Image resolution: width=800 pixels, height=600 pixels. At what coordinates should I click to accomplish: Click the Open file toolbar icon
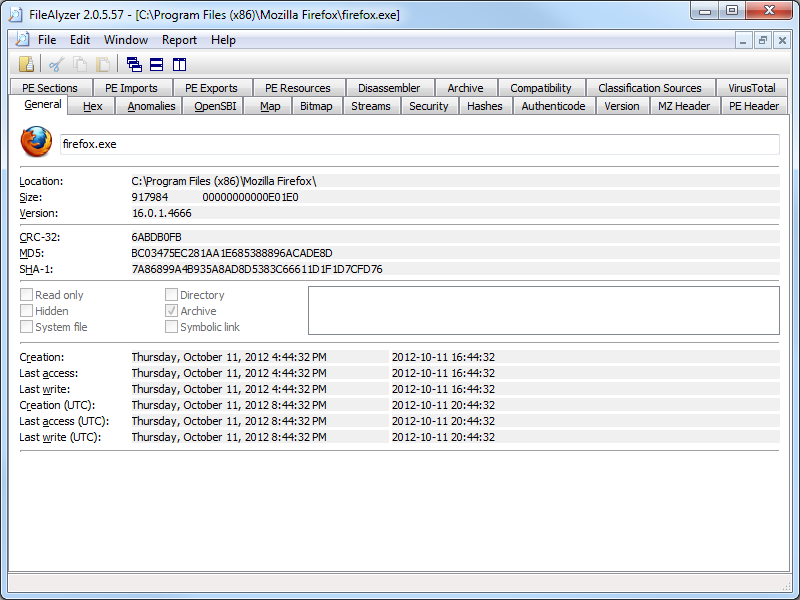(27, 64)
